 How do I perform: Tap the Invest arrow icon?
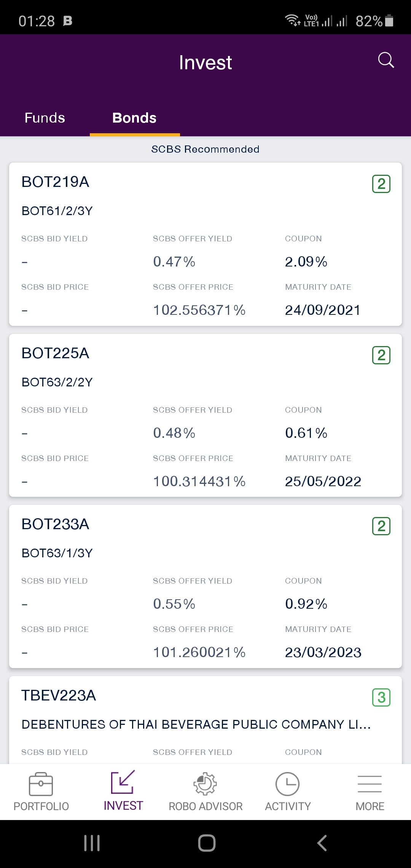[x=123, y=782]
